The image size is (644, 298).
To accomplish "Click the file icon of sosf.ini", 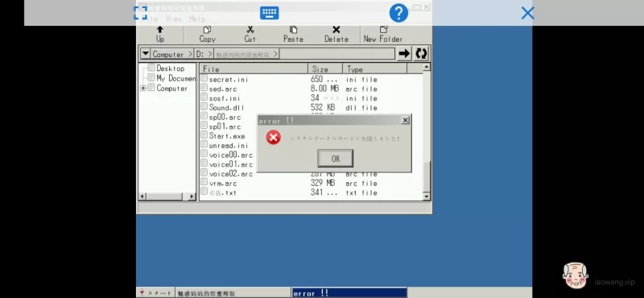I will click(x=204, y=97).
